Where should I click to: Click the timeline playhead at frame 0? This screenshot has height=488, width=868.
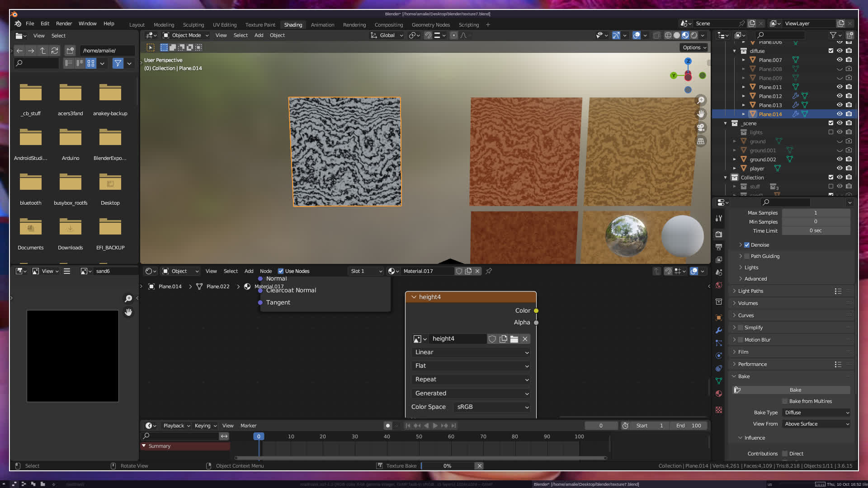point(259,436)
